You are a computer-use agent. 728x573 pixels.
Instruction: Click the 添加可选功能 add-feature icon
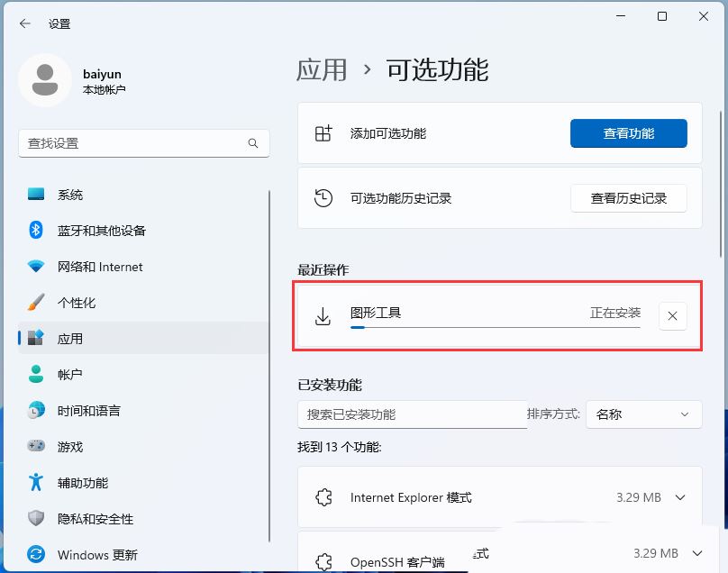tap(323, 132)
